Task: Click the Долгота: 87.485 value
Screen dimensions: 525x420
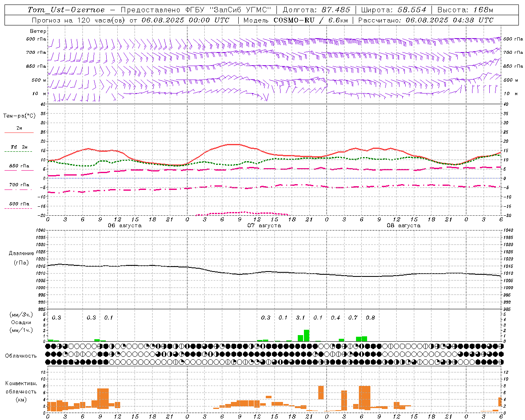Action: click(317, 10)
